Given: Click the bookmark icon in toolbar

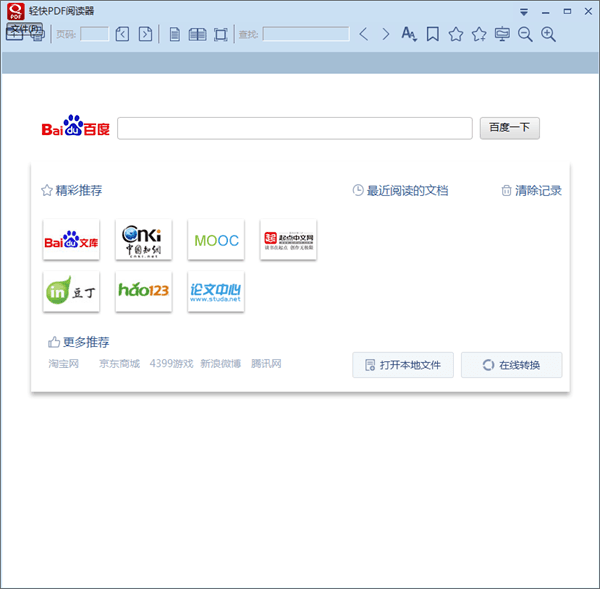Looking at the screenshot, I should [433, 34].
